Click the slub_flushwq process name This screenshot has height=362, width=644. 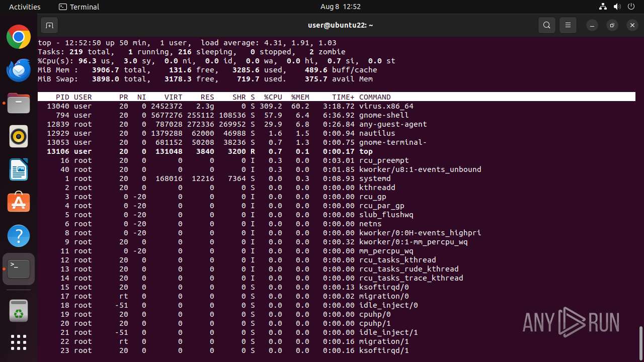386,215
